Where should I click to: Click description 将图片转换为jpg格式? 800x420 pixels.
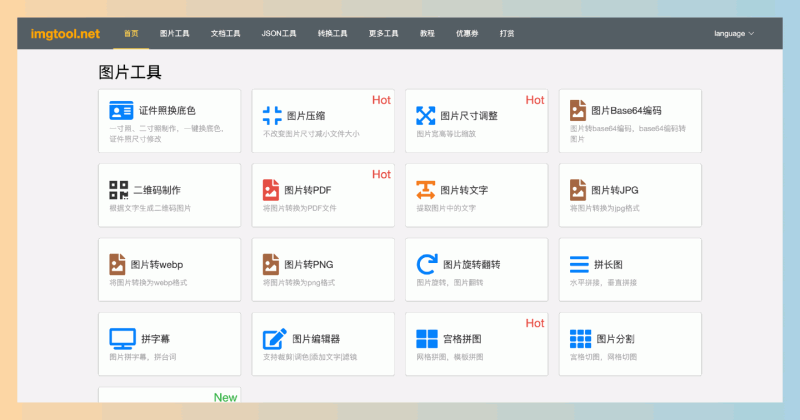click(x=605, y=208)
